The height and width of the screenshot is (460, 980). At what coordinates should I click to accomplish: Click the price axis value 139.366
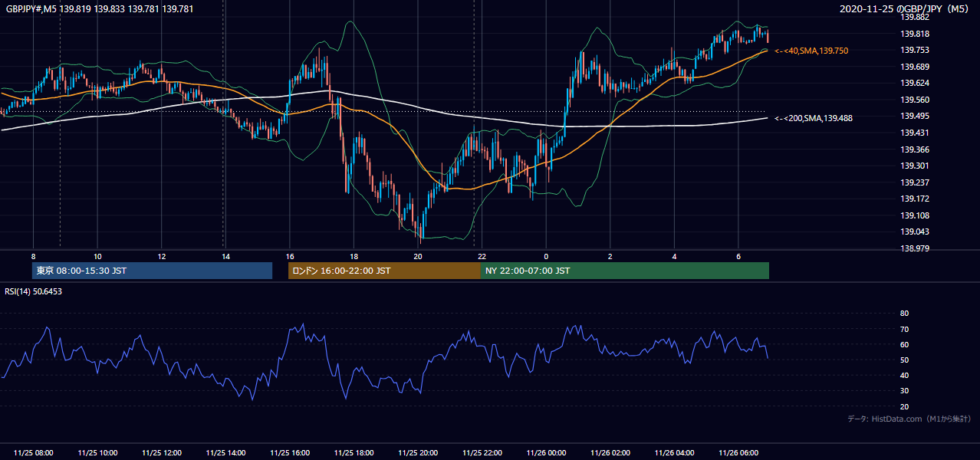[914, 149]
